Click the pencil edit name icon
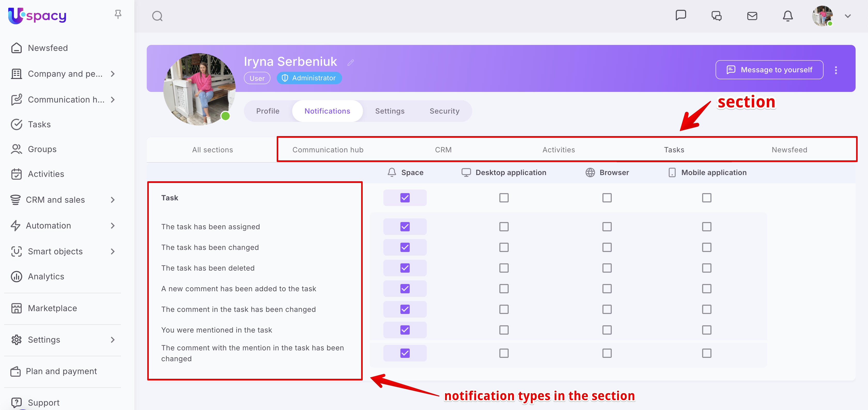 (x=351, y=63)
